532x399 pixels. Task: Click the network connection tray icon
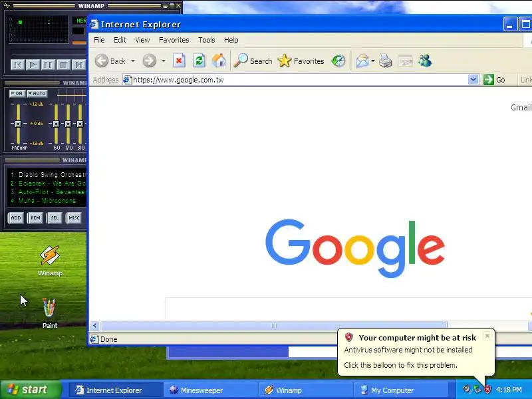(477, 389)
